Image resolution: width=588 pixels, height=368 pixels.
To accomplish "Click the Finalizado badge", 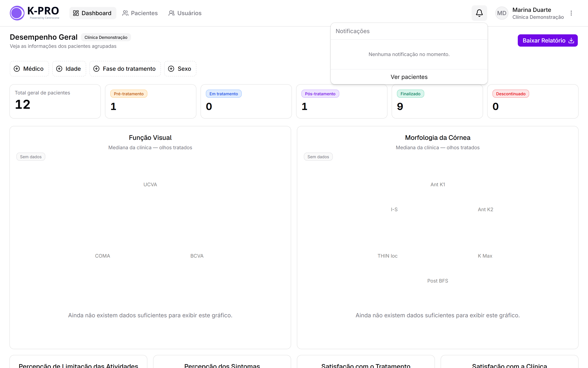I will (410, 94).
